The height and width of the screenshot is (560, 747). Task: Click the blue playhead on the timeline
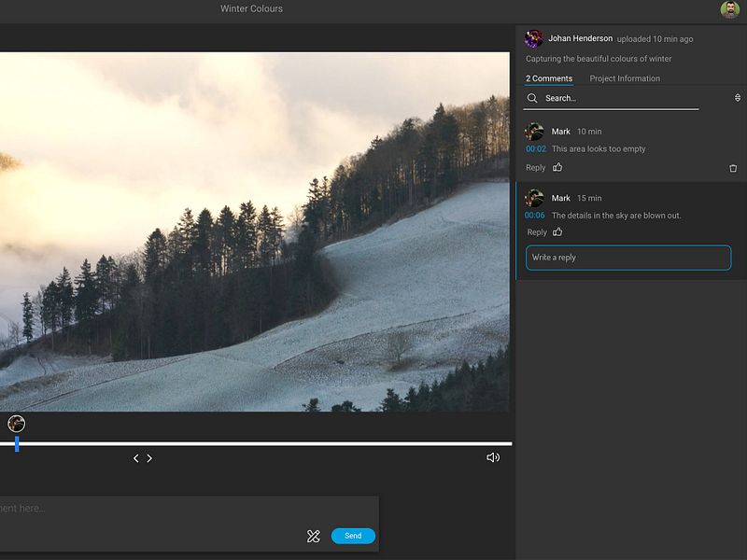tap(17, 444)
